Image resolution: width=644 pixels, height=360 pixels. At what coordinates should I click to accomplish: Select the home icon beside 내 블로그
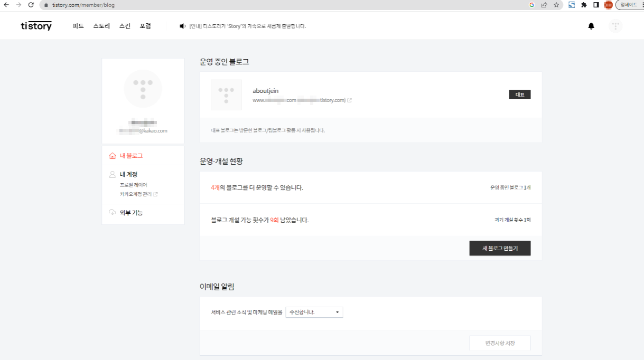(x=111, y=155)
